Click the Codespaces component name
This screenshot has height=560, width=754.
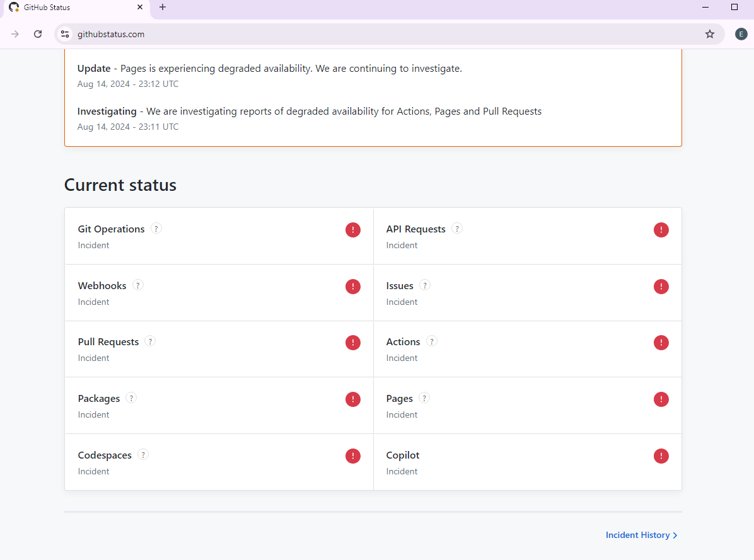(105, 455)
